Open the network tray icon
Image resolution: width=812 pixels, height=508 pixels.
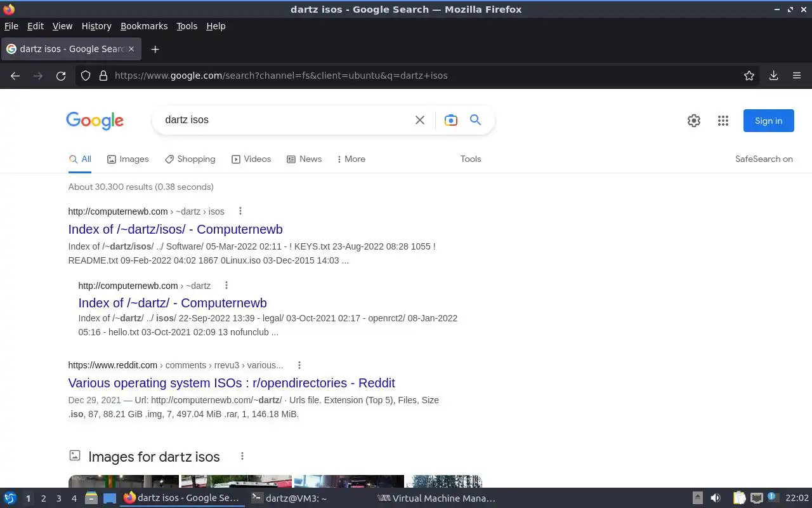pyautogui.click(x=756, y=498)
